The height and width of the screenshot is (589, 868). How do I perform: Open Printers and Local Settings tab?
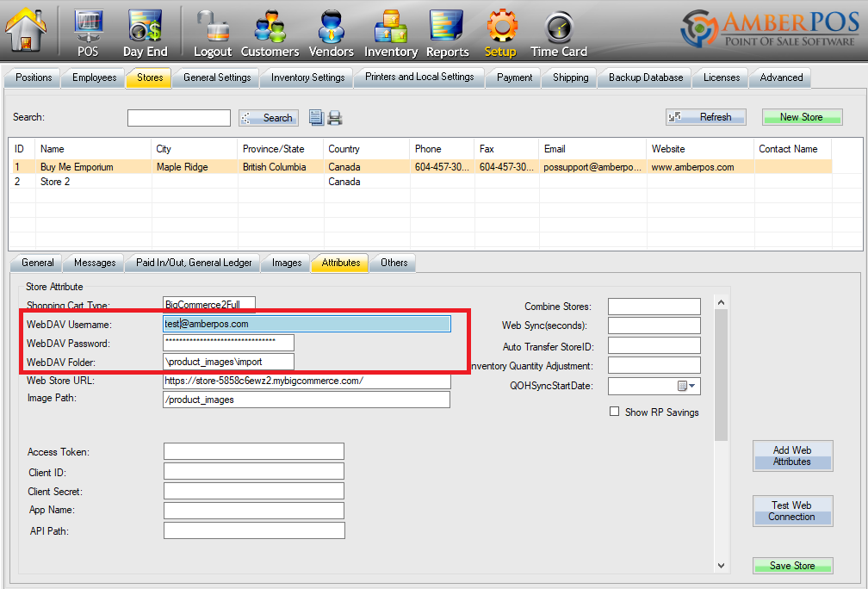419,77
